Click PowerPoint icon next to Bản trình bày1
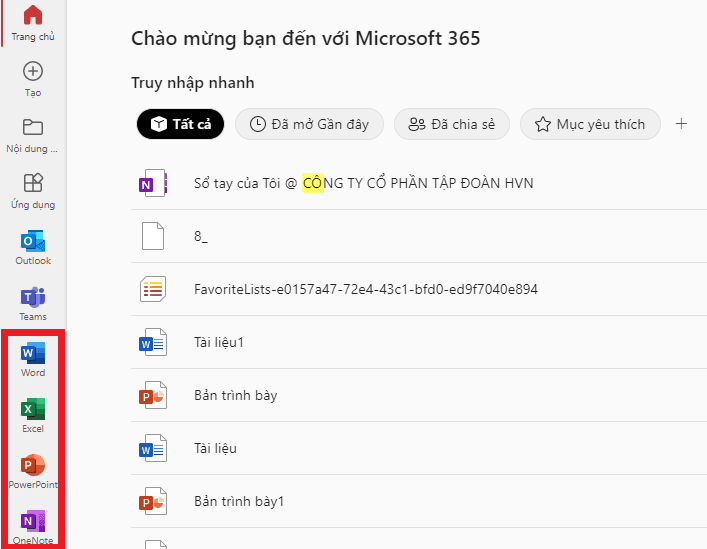 [x=153, y=501]
